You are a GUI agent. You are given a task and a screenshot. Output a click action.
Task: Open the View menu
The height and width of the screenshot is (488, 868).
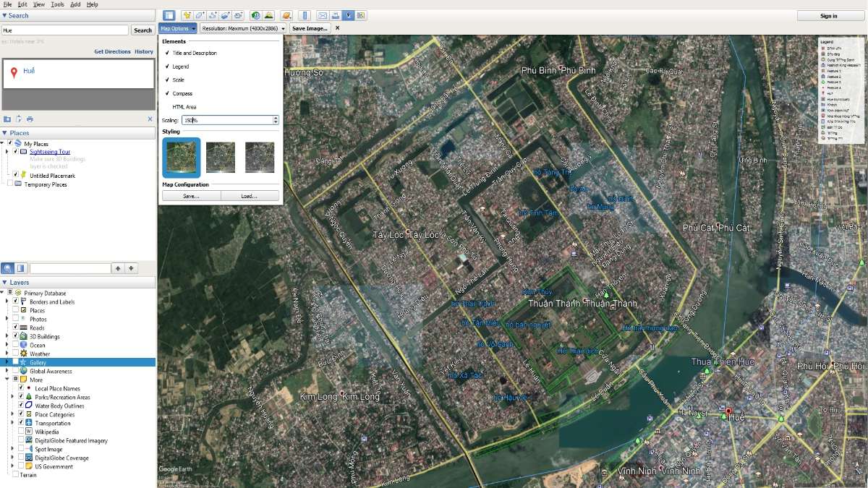(x=40, y=4)
